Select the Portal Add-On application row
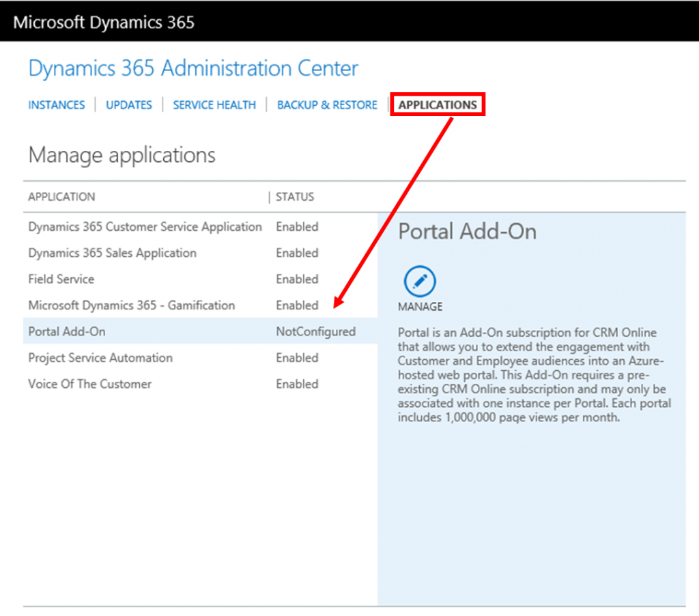Screen dimensions: 699x616 click(200, 331)
